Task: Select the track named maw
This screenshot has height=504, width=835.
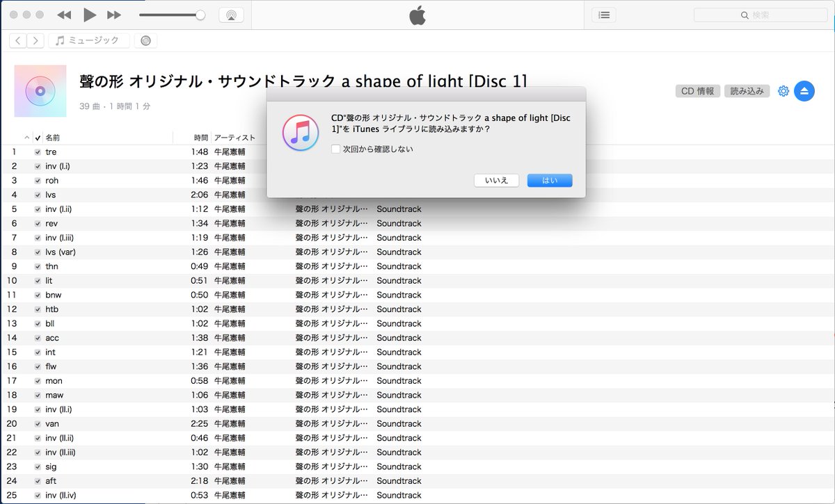Action: [54, 395]
